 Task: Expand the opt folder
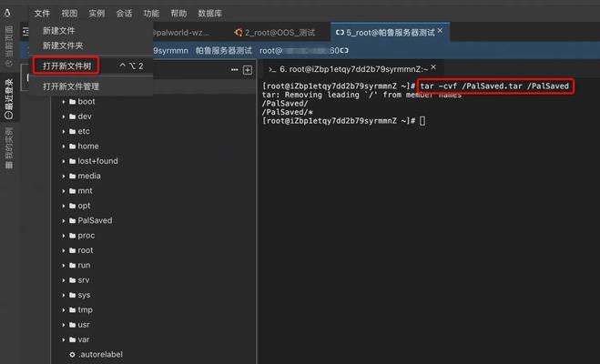pos(64,206)
